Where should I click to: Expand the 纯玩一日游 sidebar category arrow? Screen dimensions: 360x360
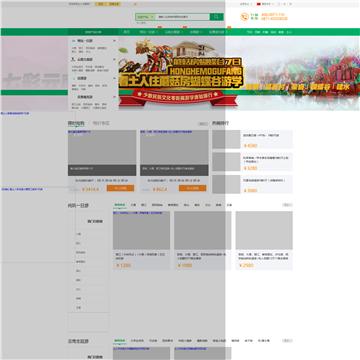click(x=114, y=41)
